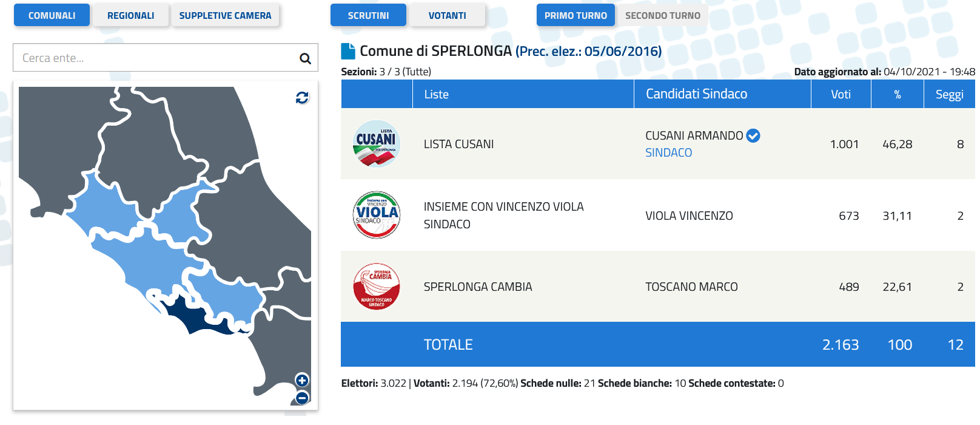
Task: Toggle to Secondo Turno
Action: [x=662, y=15]
